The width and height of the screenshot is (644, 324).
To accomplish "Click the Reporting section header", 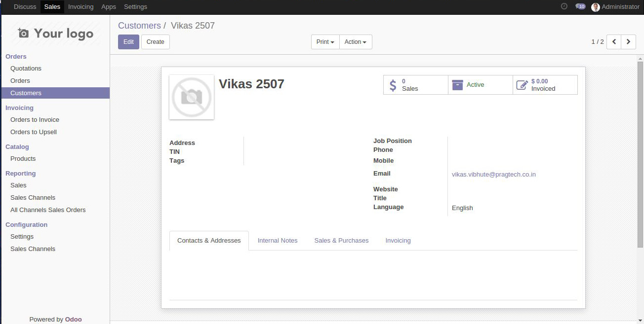I will tap(21, 174).
